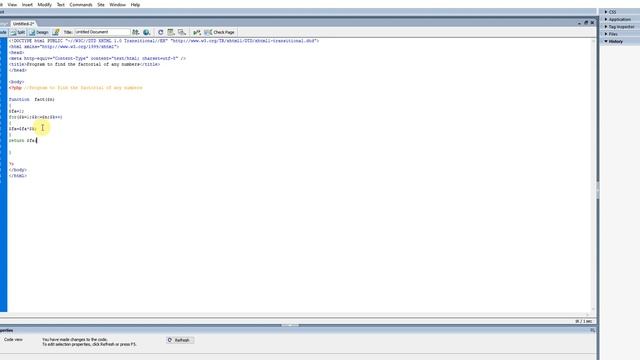Image resolution: width=640 pixels, height=360 pixels.
Task: Click the closing </head> tag line
Action: click(18, 70)
